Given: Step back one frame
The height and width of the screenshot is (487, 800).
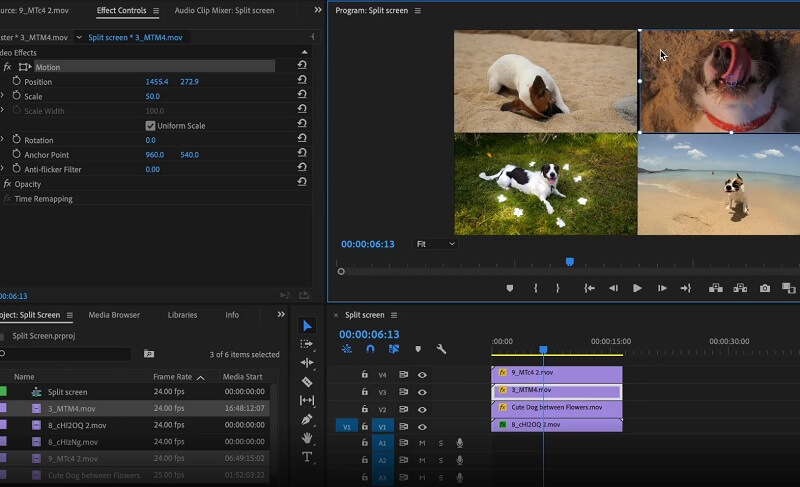Looking at the screenshot, I should 613,288.
